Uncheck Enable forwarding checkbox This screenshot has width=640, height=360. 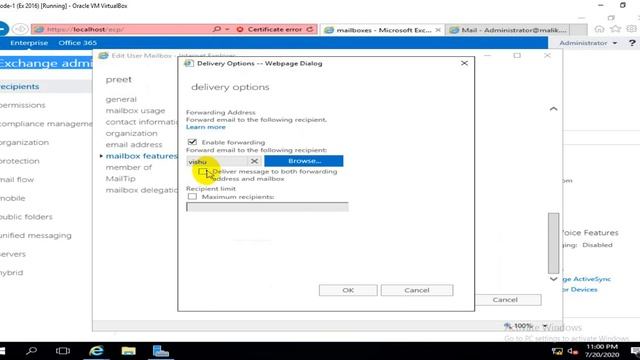coord(192,142)
